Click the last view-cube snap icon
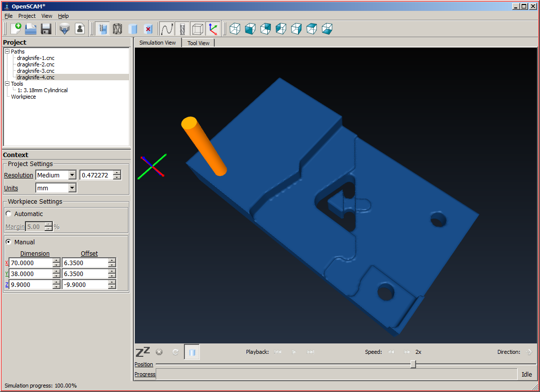The width and height of the screenshot is (540, 392). click(x=327, y=29)
